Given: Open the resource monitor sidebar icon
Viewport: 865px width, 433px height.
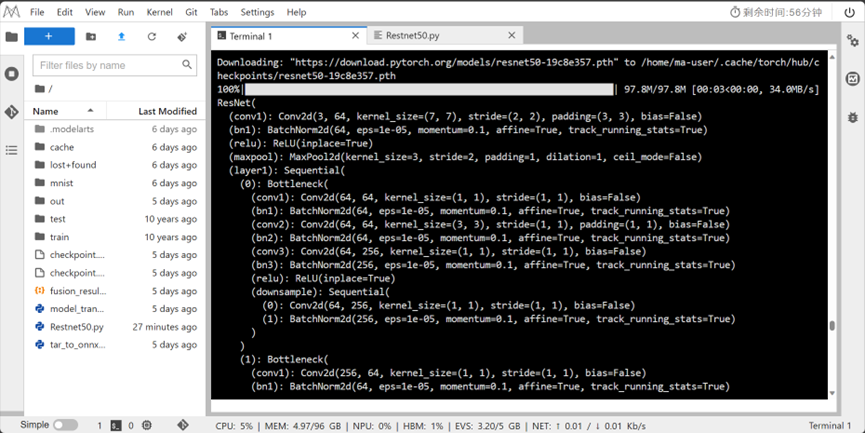Looking at the screenshot, I should [x=853, y=79].
